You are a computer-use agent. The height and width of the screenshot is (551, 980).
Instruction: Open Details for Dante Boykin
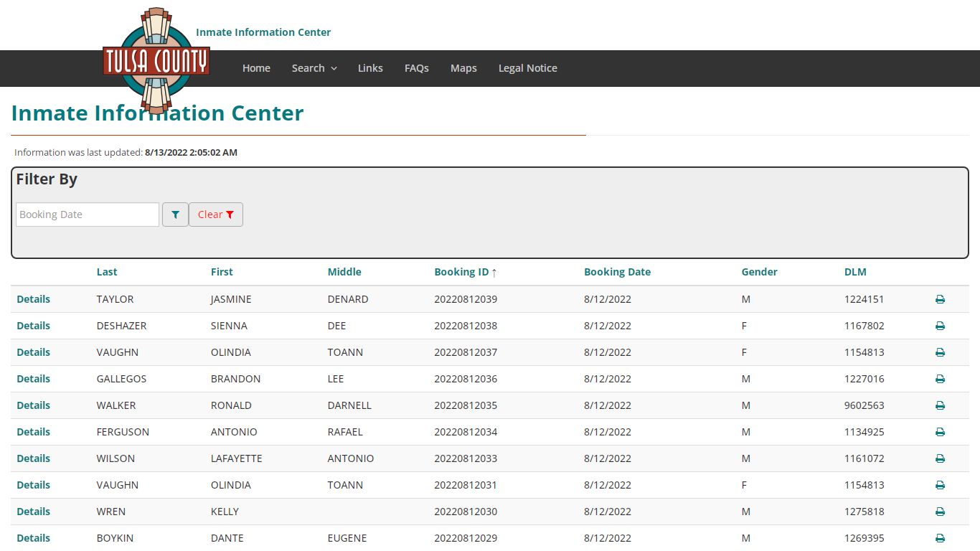pyautogui.click(x=34, y=538)
